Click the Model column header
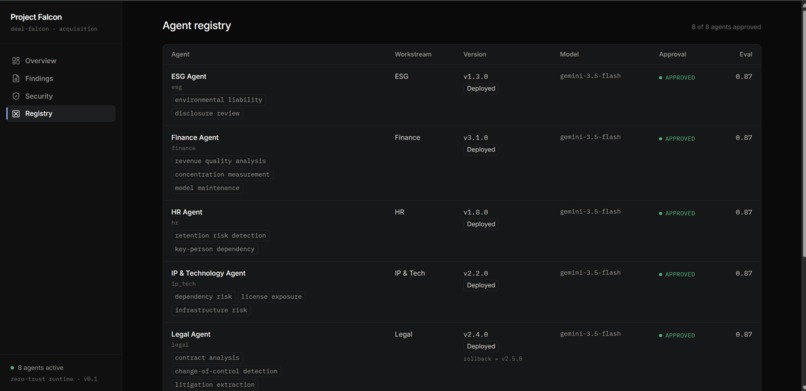 tap(570, 54)
